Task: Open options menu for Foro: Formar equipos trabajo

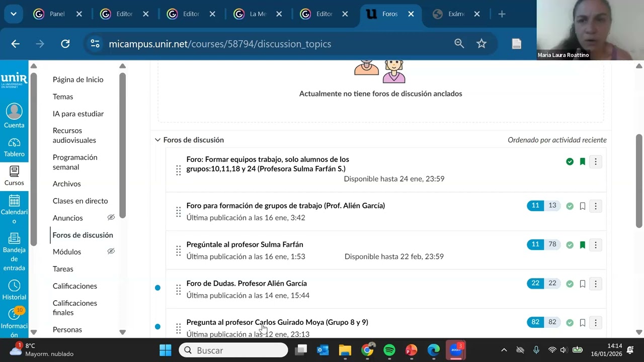Action: [x=596, y=161]
